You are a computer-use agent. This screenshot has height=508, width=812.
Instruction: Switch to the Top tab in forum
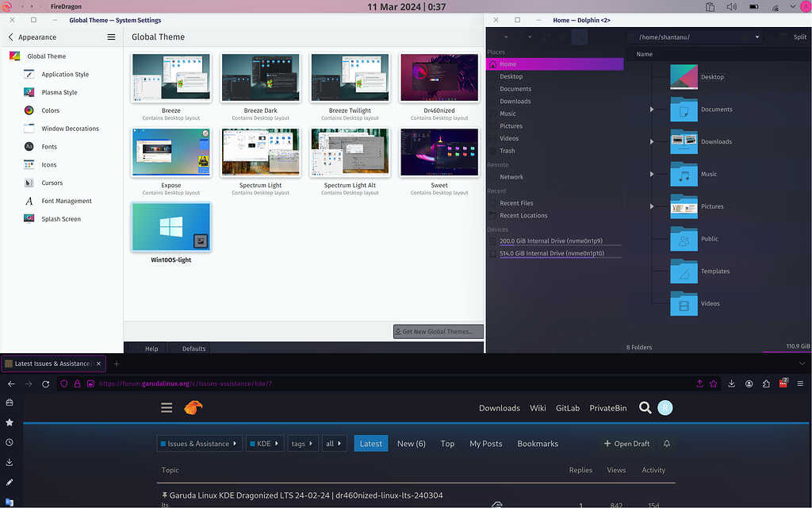[447, 444]
